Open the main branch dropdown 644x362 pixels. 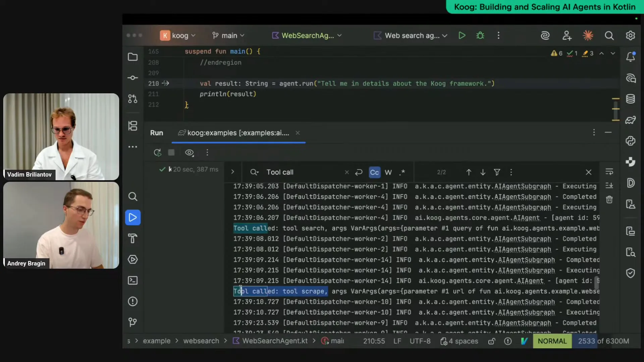(x=228, y=36)
